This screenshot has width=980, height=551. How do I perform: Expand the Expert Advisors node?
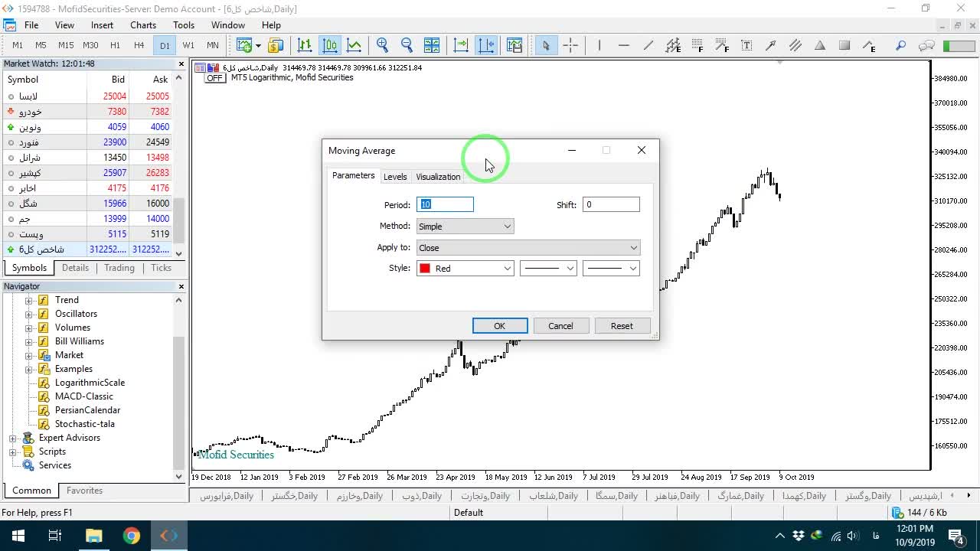pos(13,438)
